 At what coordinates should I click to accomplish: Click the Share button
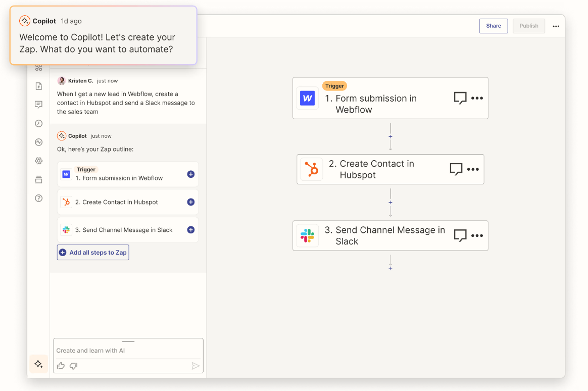tap(493, 26)
